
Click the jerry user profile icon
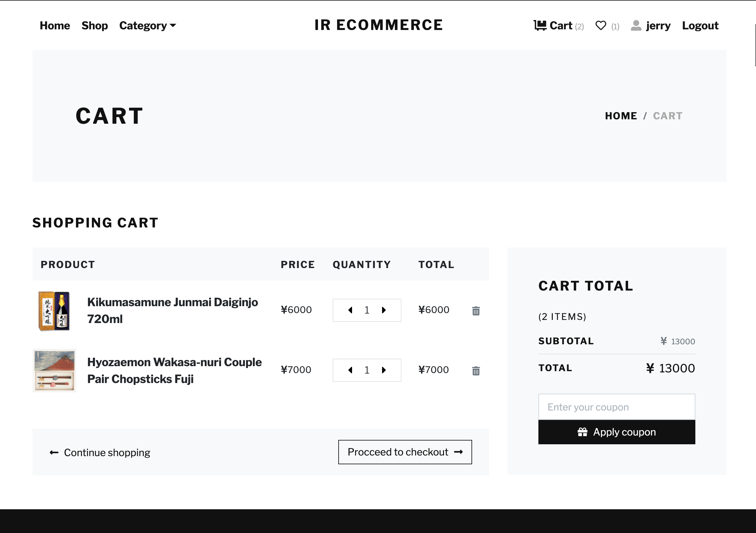tap(636, 25)
